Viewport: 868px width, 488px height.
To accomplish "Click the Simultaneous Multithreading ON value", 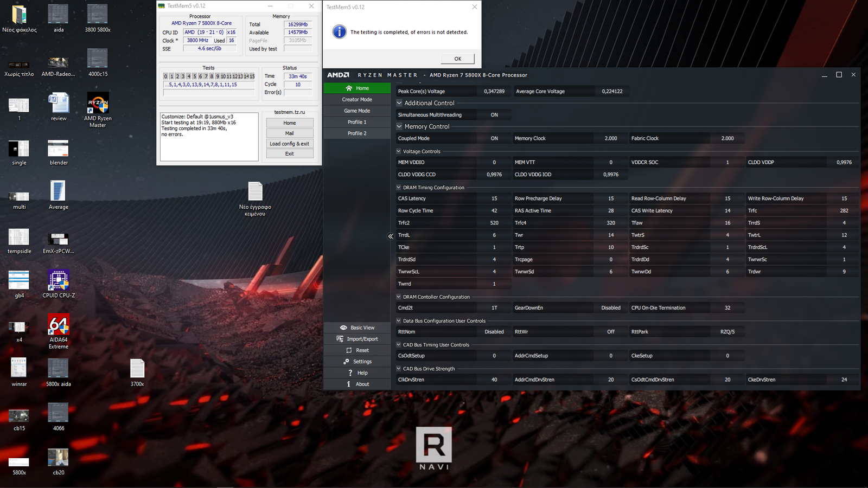I will tap(494, 115).
